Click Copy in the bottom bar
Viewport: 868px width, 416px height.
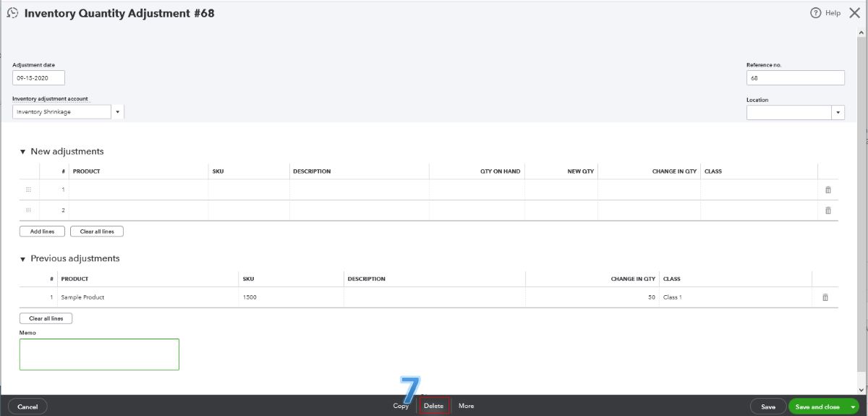(401, 406)
